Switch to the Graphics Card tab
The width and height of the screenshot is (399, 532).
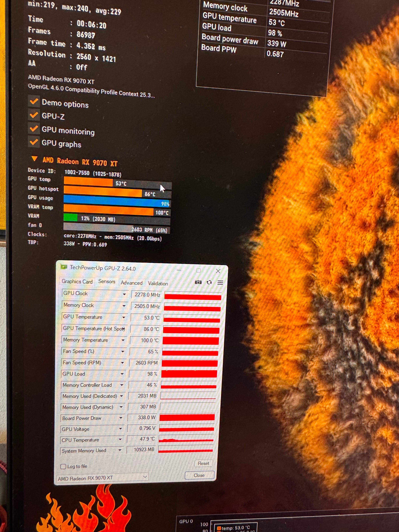click(x=77, y=282)
